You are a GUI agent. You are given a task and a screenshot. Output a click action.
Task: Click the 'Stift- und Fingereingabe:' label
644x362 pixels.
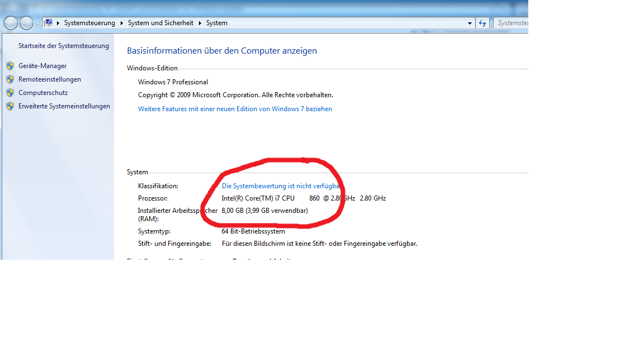pyautogui.click(x=174, y=244)
